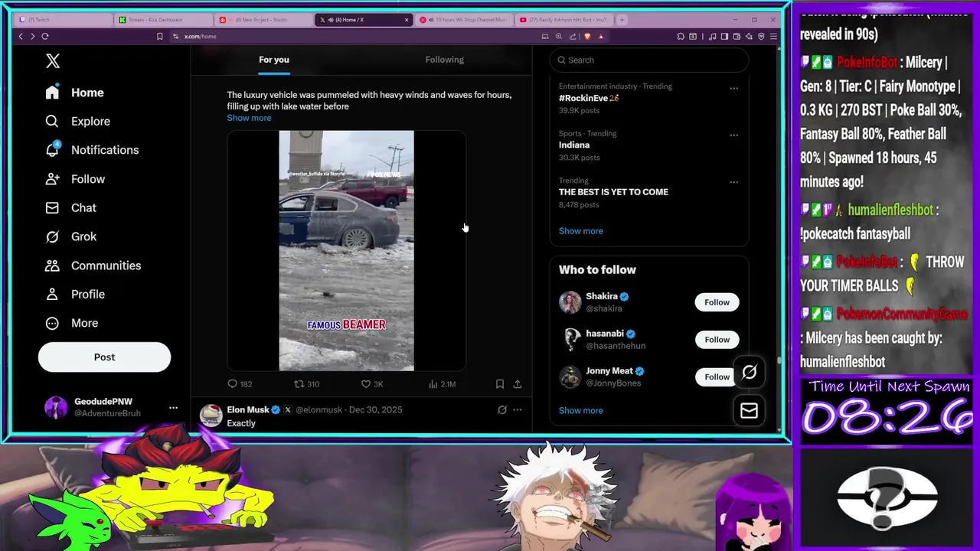
Task: Reload the x.com page
Action: (45, 36)
